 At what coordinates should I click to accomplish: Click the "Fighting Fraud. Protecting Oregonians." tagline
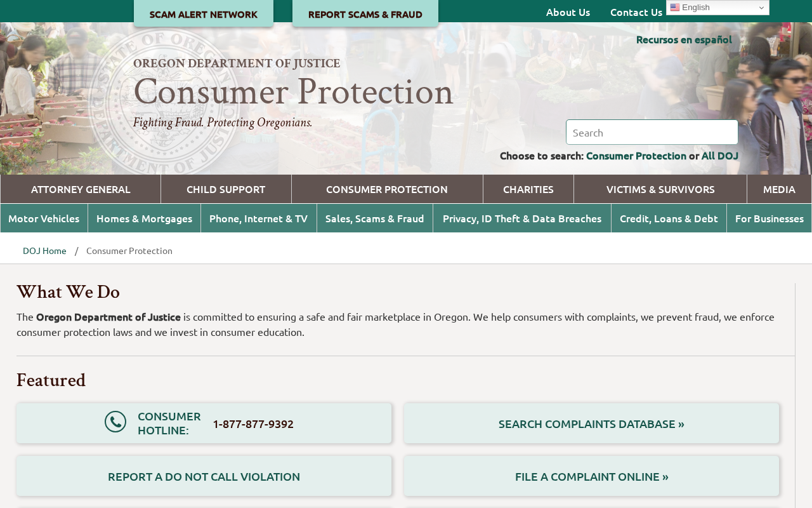(x=223, y=123)
